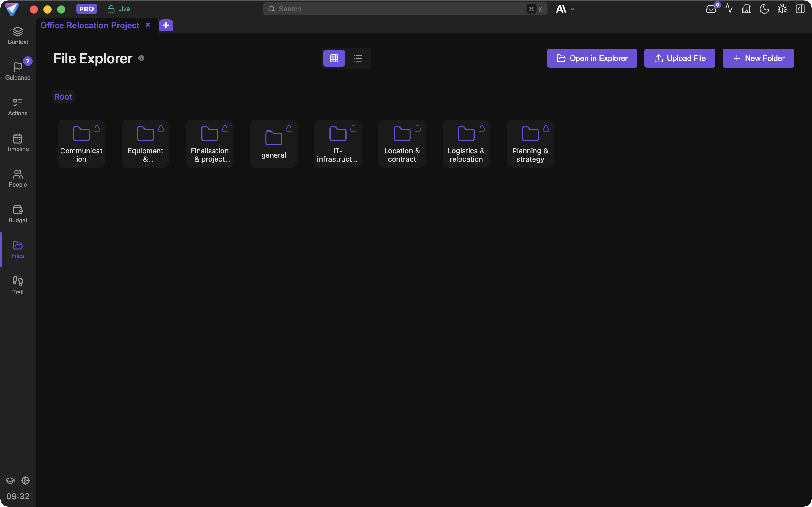Image resolution: width=812 pixels, height=507 pixels.
Task: Open the Budget section
Action: point(18,214)
